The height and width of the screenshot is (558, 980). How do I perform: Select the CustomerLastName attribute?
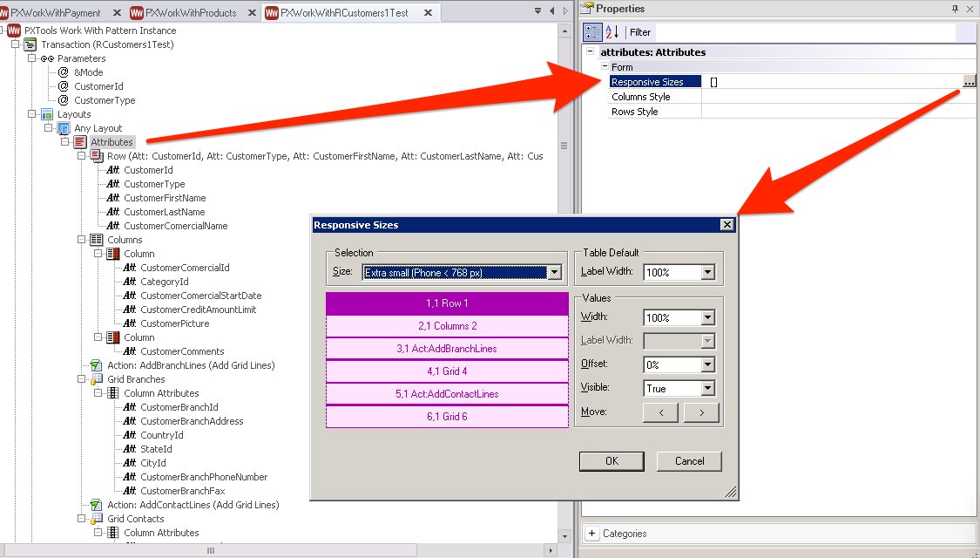[165, 212]
